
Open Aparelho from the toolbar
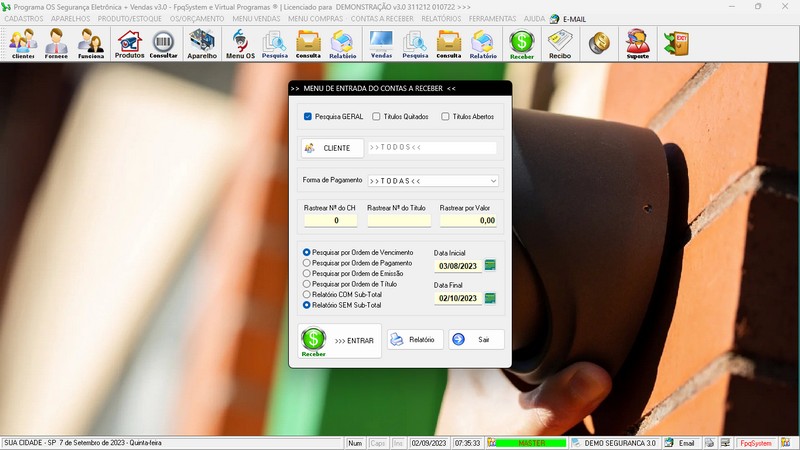pyautogui.click(x=202, y=44)
